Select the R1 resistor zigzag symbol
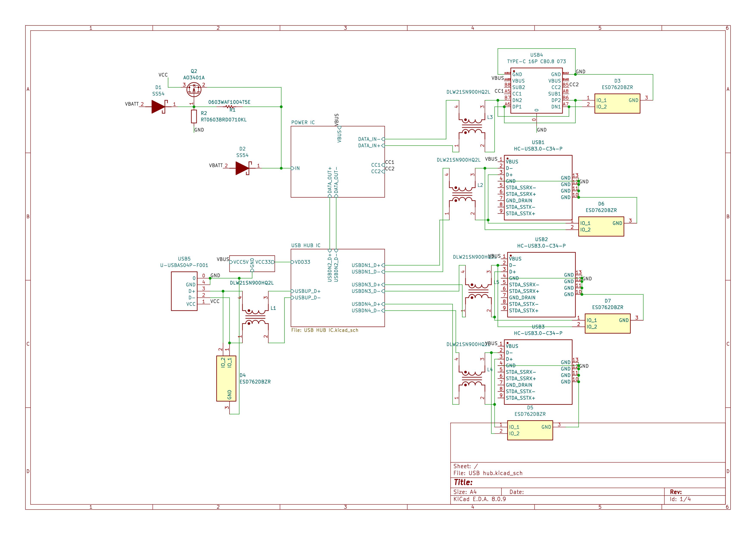756x535 pixels. point(230,107)
